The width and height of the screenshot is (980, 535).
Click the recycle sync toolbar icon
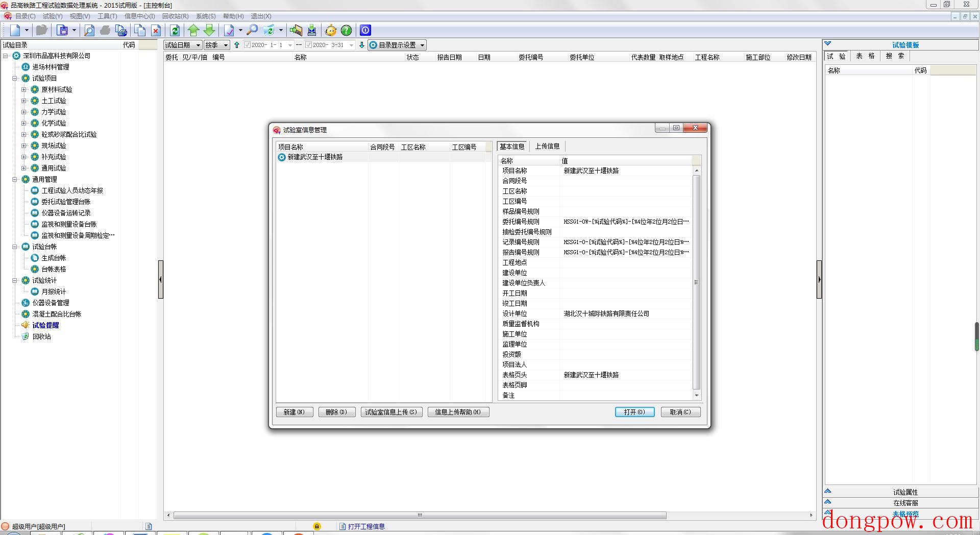click(269, 31)
